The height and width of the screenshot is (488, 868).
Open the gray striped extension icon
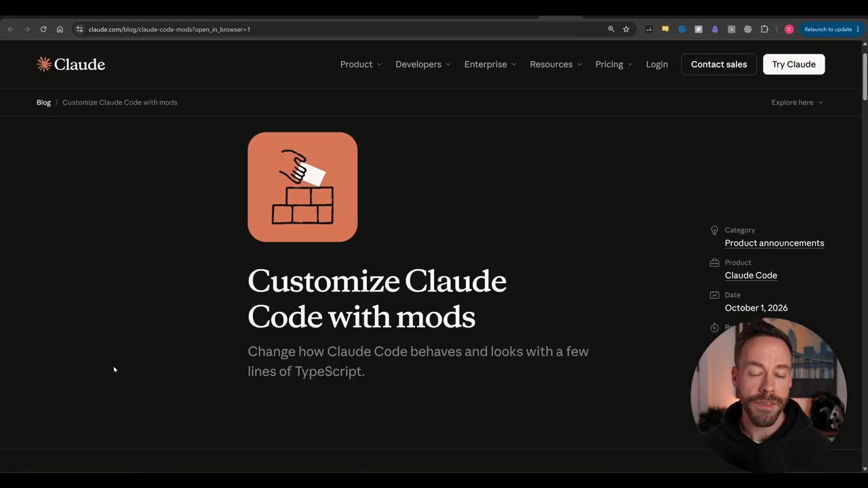pyautogui.click(x=698, y=29)
